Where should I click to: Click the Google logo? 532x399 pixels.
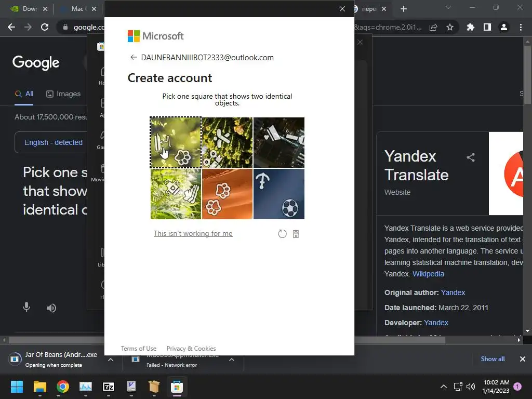click(x=36, y=63)
